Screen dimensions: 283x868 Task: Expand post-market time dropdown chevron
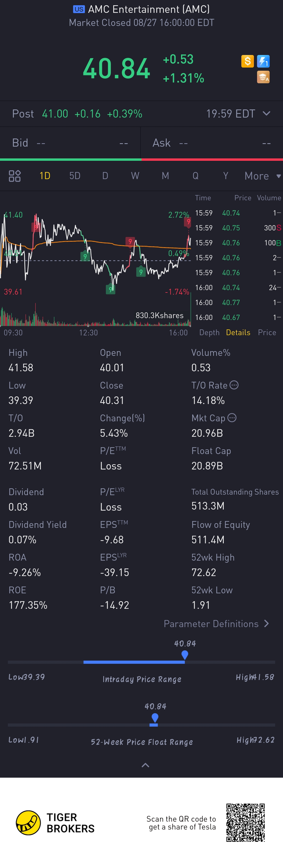[266, 114]
